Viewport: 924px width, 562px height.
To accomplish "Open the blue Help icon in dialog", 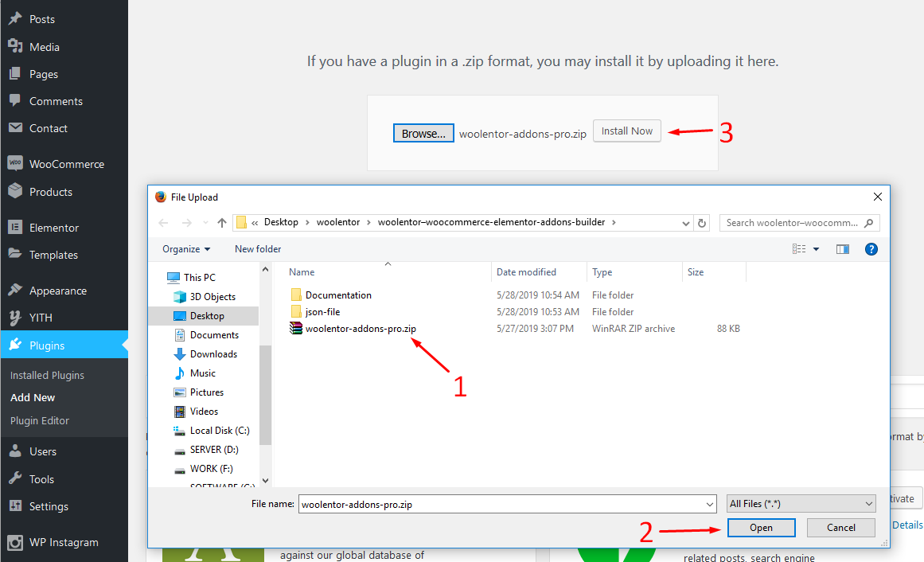I will [871, 249].
